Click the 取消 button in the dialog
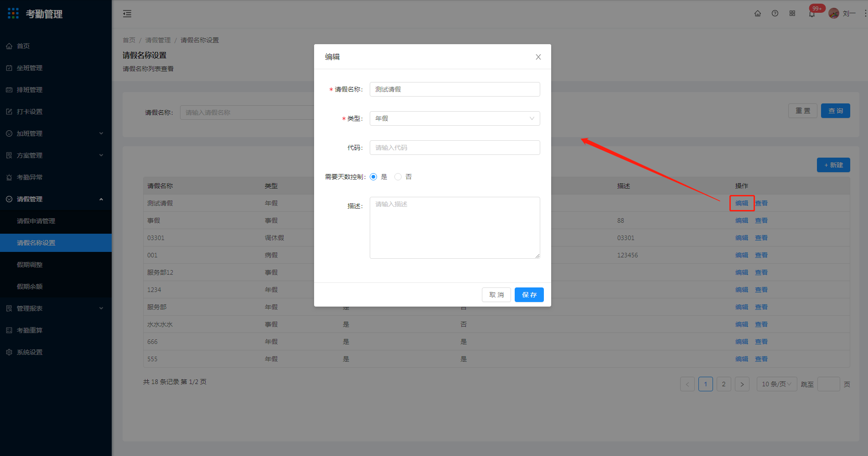868x456 pixels. [496, 295]
